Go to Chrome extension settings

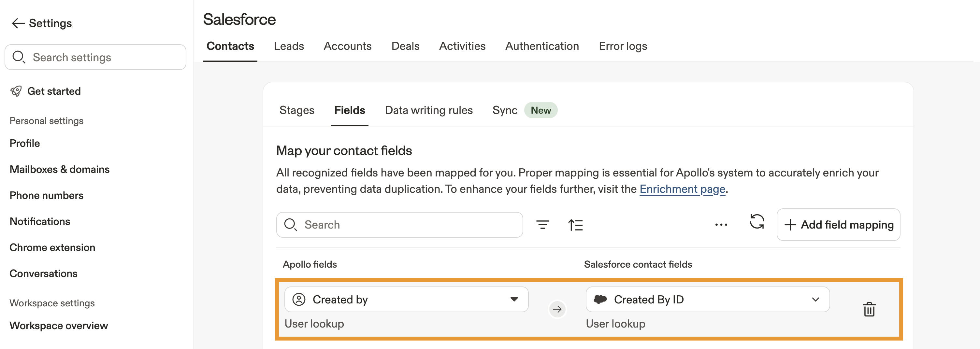click(52, 247)
